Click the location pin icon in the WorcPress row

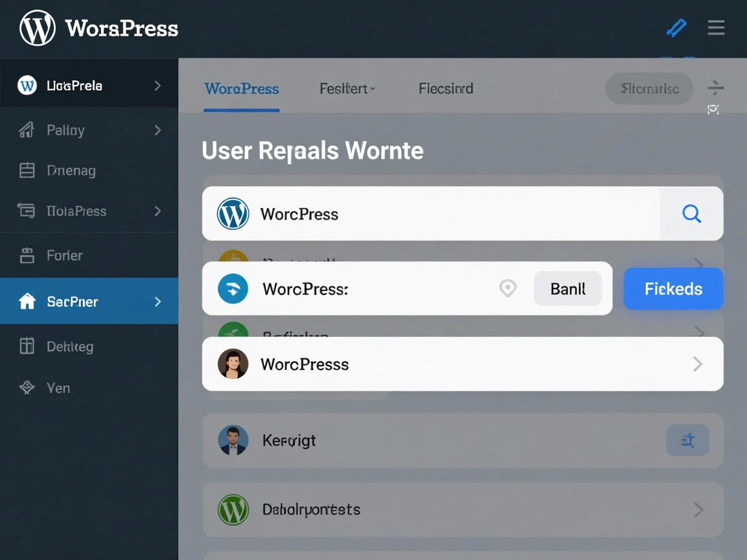pos(508,288)
